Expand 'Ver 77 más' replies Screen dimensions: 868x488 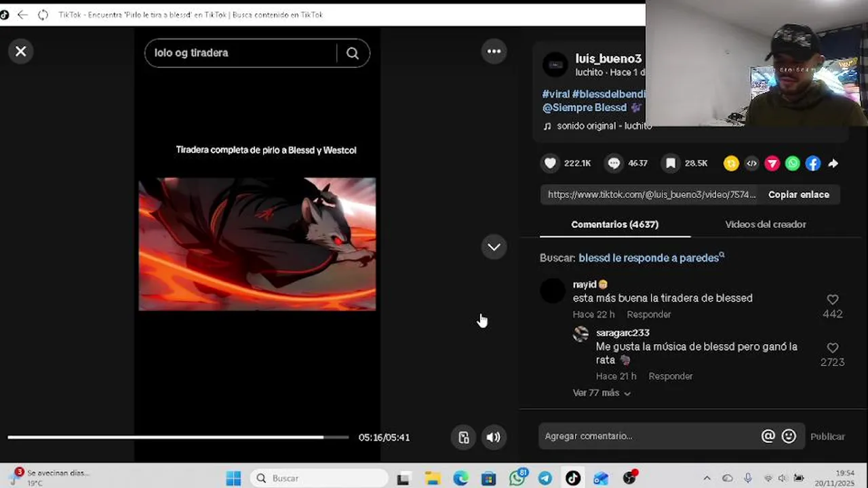pyautogui.click(x=601, y=393)
